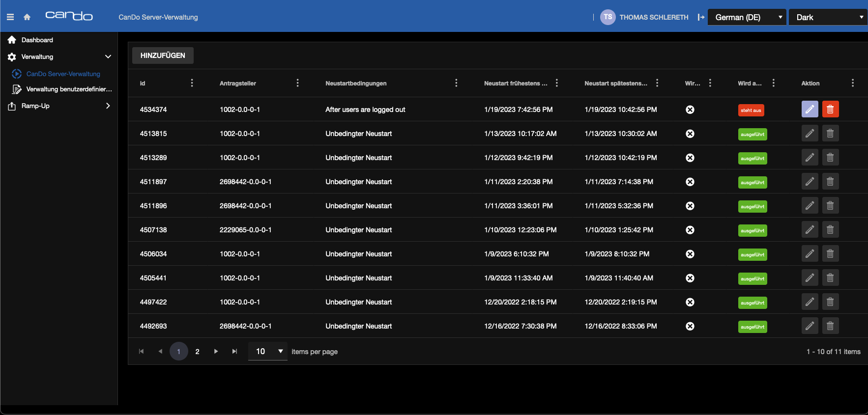Viewport: 868px width, 415px height.
Task: Open the Dark theme dropdown
Action: click(828, 17)
